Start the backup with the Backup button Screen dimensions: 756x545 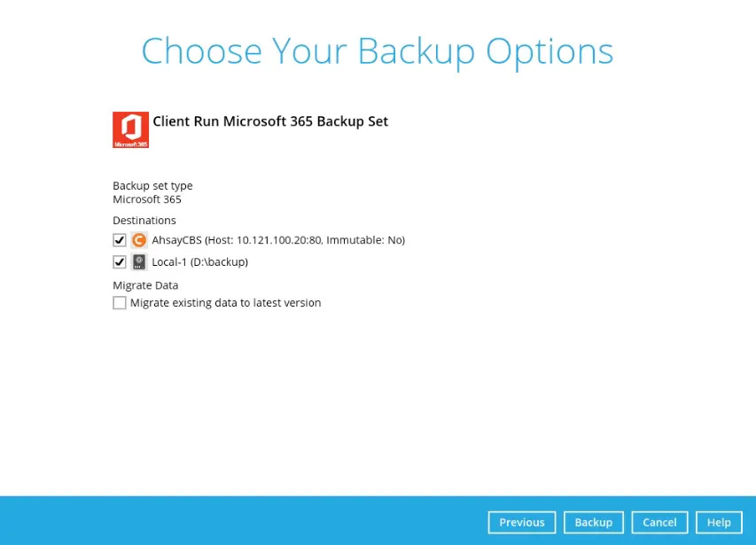[593, 522]
